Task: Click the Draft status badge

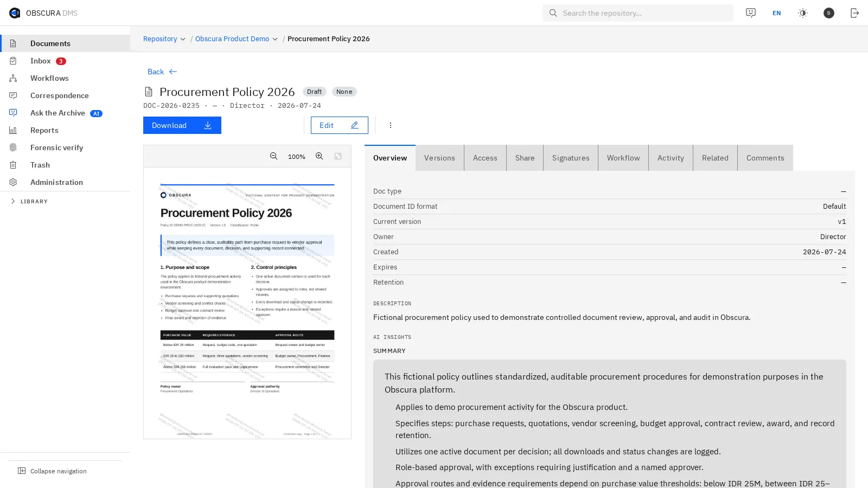Action: (315, 92)
